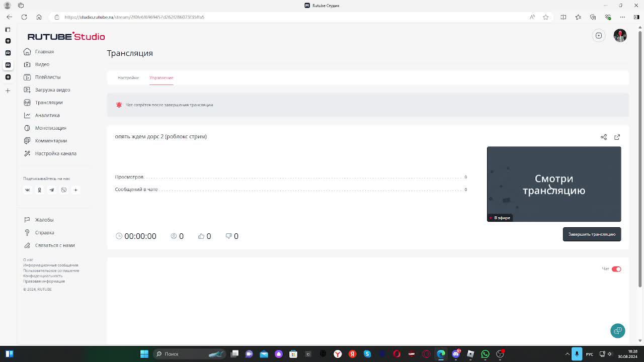Open Discord from the taskbar
Screen dimensions: 644x362
click(456, 354)
